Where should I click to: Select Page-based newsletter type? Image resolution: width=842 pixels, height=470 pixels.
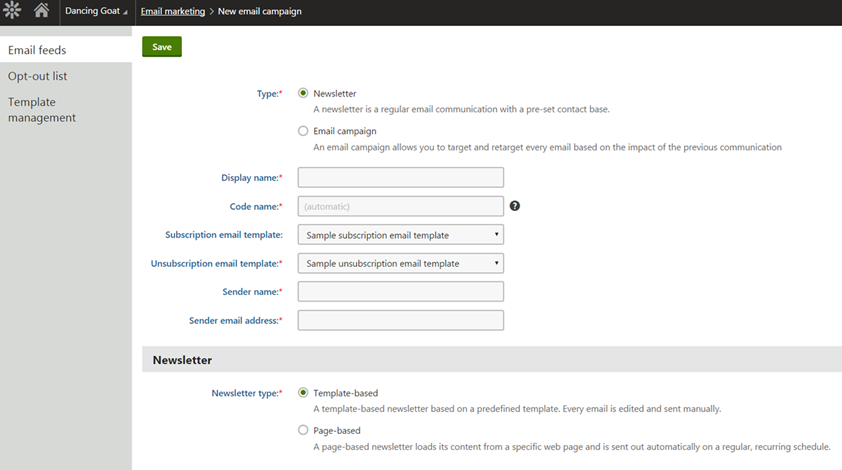304,431
